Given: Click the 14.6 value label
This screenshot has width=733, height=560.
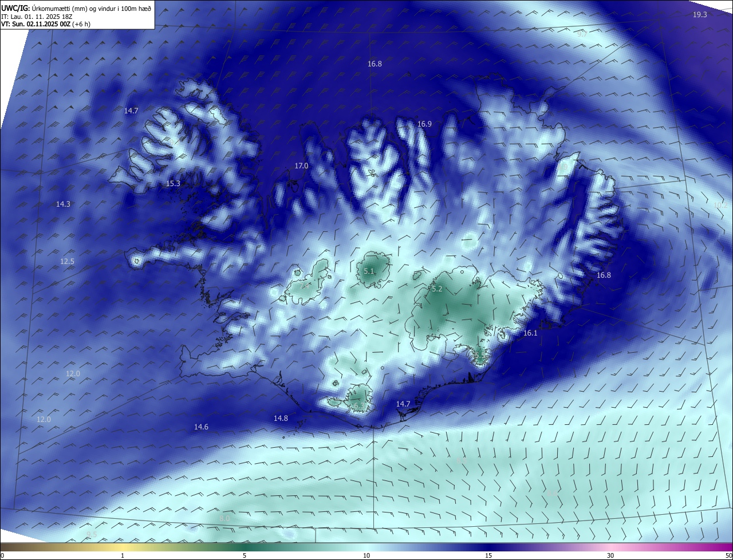Looking at the screenshot, I should pyautogui.click(x=201, y=427).
